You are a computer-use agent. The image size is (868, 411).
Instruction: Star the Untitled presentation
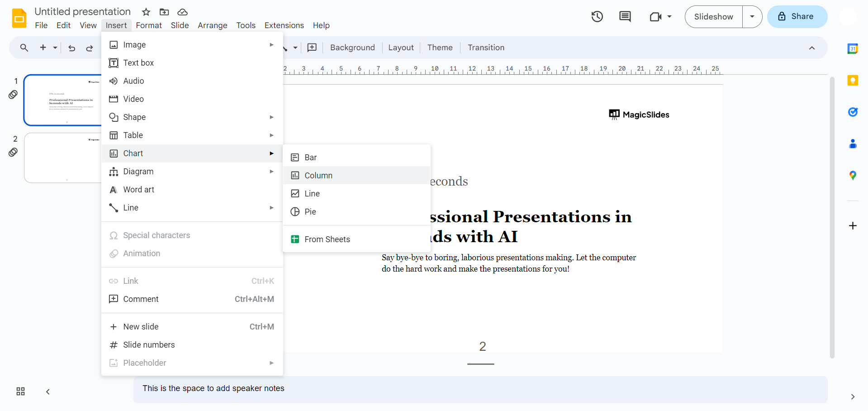click(x=146, y=12)
